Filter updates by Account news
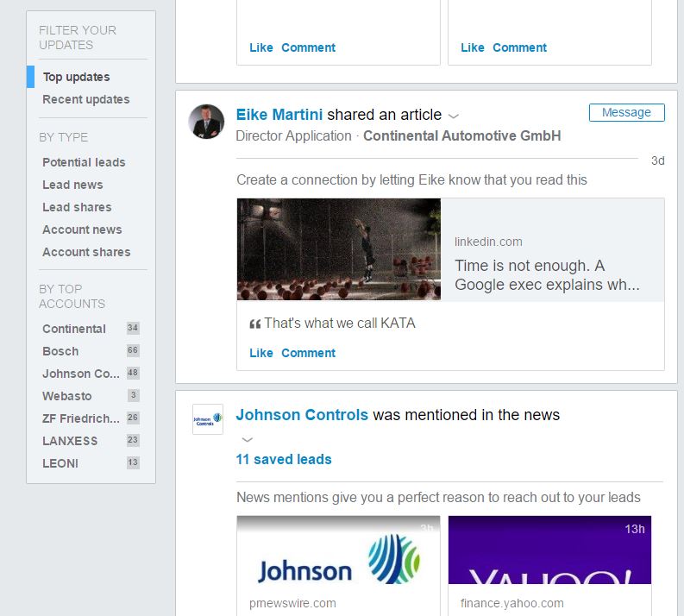Image resolution: width=684 pixels, height=616 pixels. pos(82,229)
